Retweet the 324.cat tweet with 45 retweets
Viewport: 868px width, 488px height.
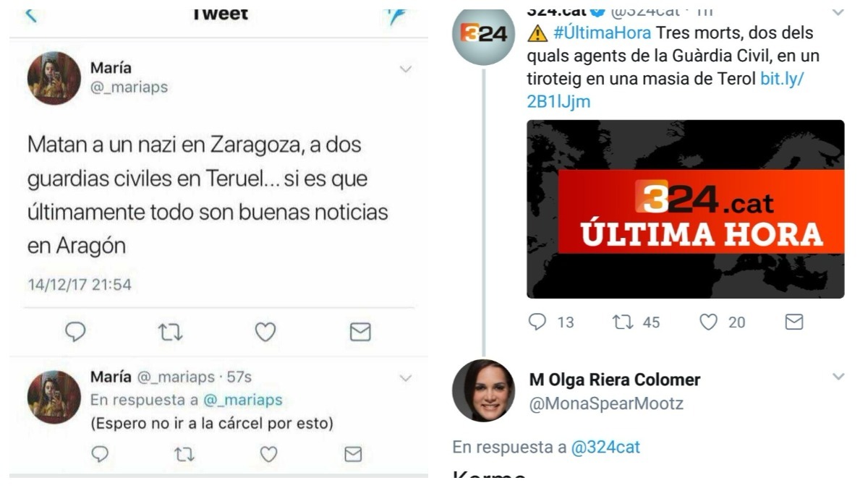click(x=623, y=322)
